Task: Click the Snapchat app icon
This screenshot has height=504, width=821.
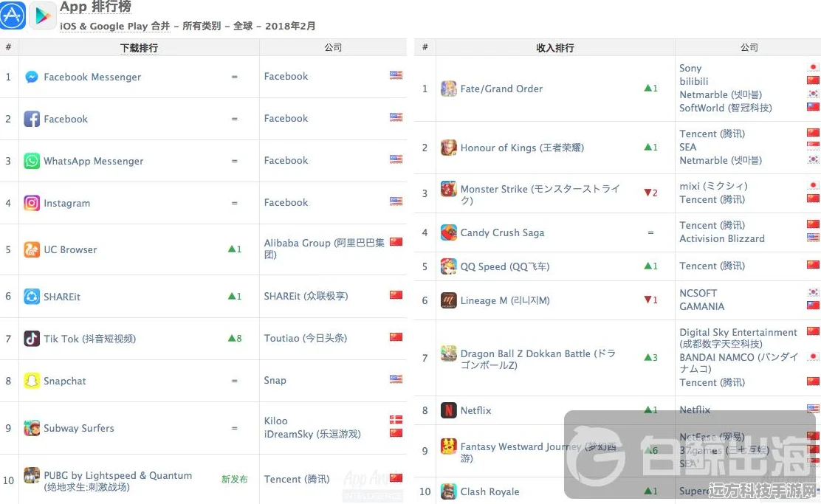Action: 32,381
